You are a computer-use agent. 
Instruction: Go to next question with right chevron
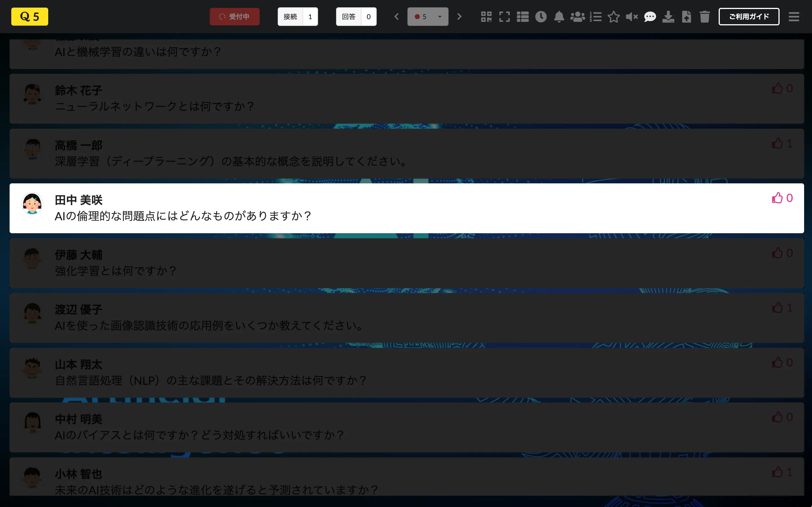[459, 16]
